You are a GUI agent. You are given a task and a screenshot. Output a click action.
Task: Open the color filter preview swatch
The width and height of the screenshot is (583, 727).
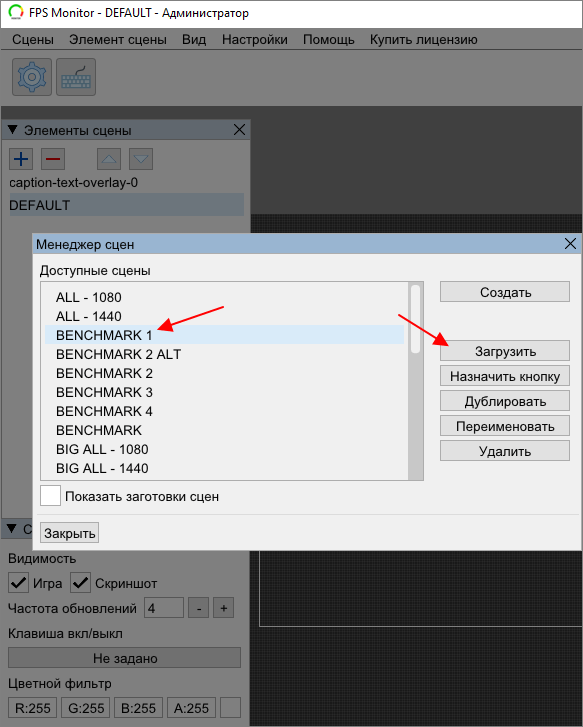231,708
